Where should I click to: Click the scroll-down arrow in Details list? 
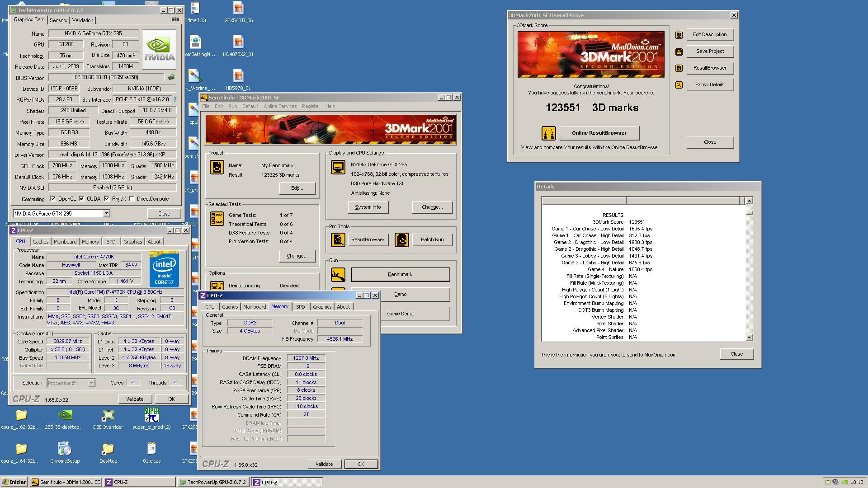(749, 338)
